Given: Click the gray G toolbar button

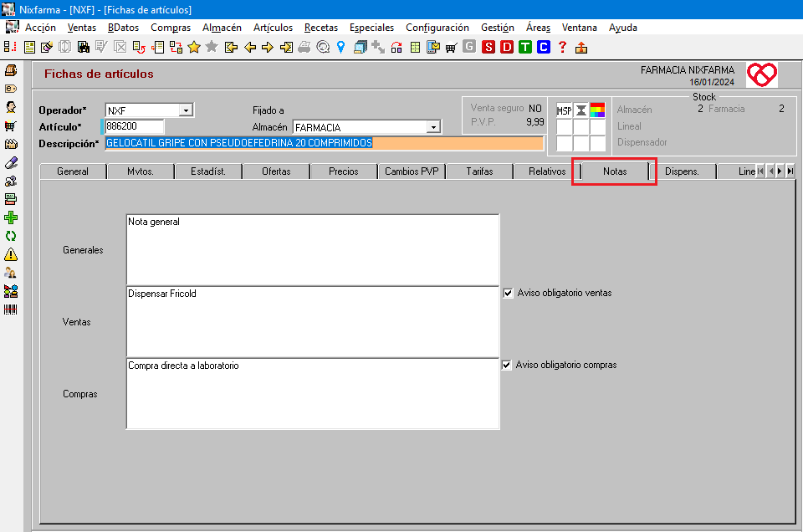Looking at the screenshot, I should pyautogui.click(x=469, y=47).
